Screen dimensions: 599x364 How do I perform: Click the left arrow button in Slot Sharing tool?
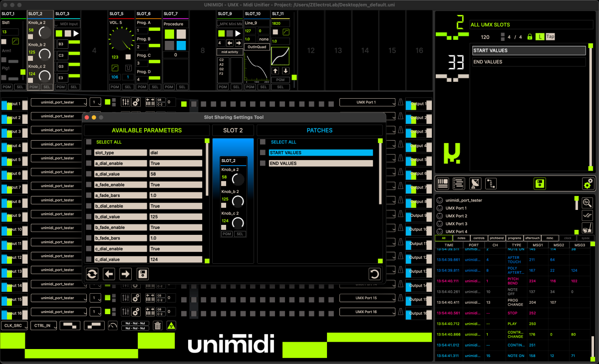(109, 274)
